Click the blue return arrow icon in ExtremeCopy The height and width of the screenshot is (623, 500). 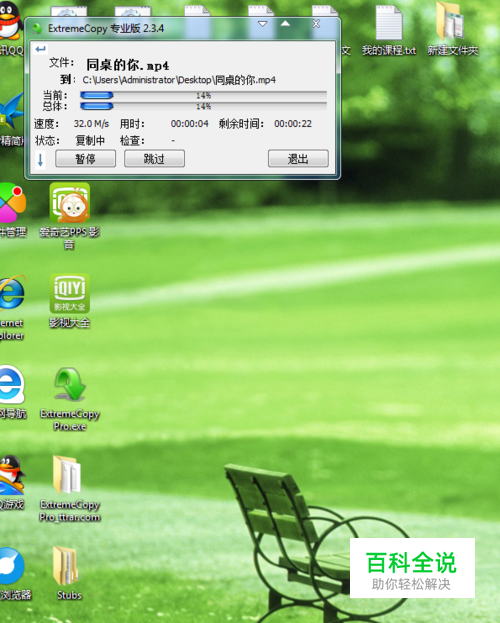(41, 49)
